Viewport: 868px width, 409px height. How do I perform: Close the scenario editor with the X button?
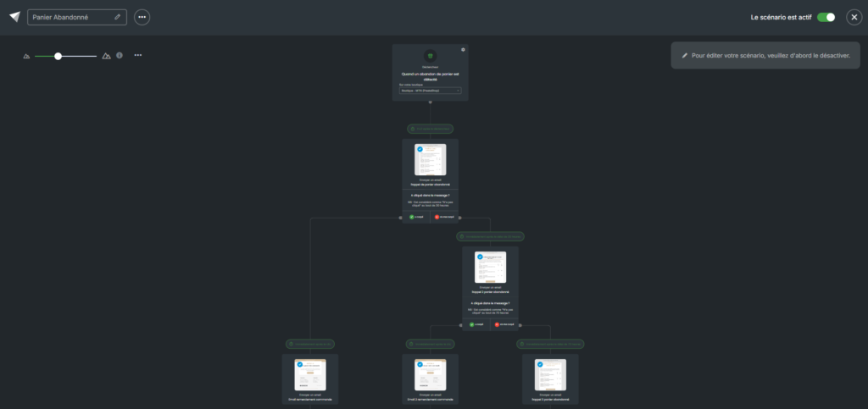pyautogui.click(x=854, y=17)
